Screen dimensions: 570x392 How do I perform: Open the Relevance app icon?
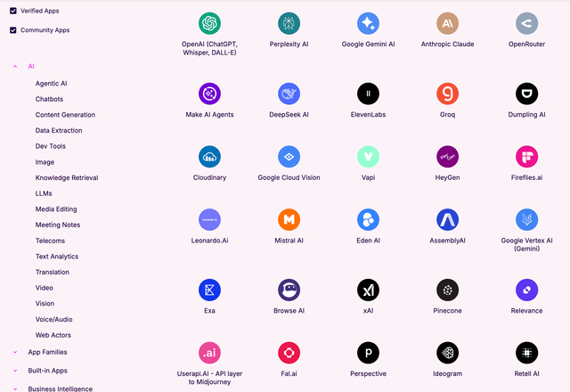click(526, 290)
